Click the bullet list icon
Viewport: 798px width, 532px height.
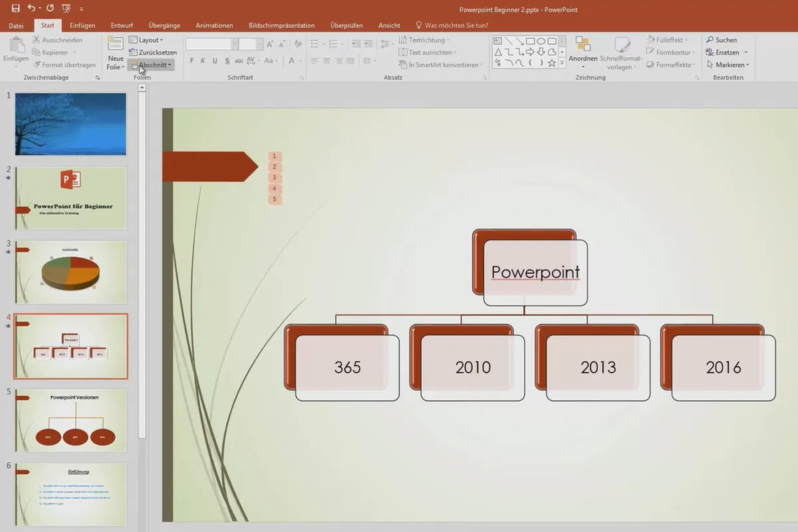(315, 43)
